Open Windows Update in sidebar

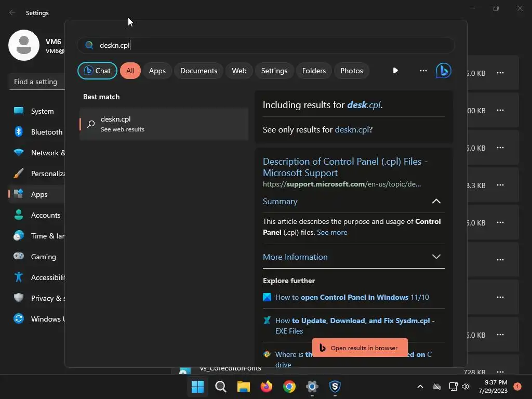(37, 319)
